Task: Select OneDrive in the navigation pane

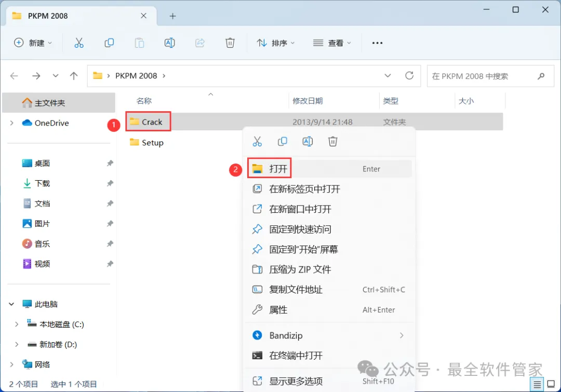Action: 51,123
